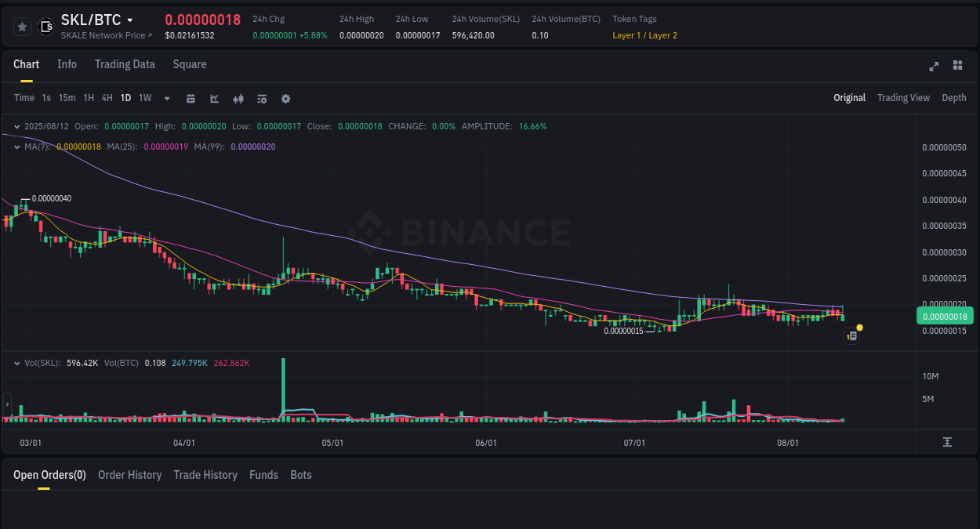Visit the SKALE Network Price link
This screenshot has width=980, height=529.
coord(102,35)
